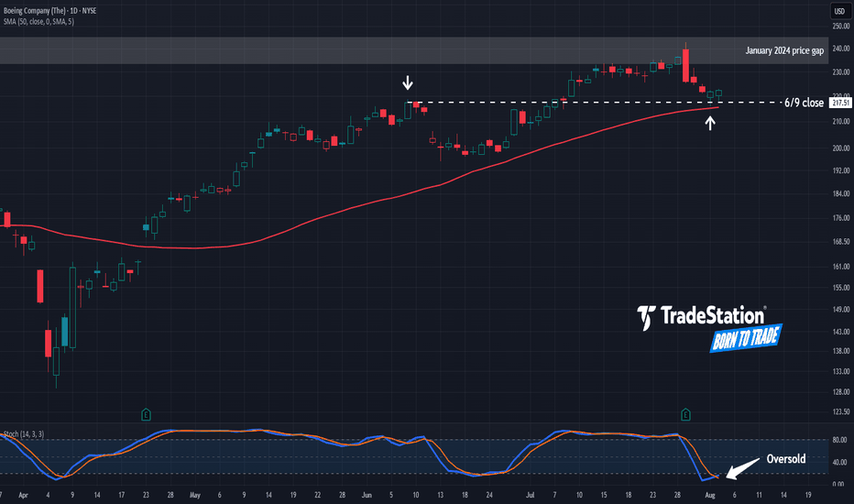The width and height of the screenshot is (854, 504).
Task: Click the 'Aug' date axis label
Action: (709, 495)
